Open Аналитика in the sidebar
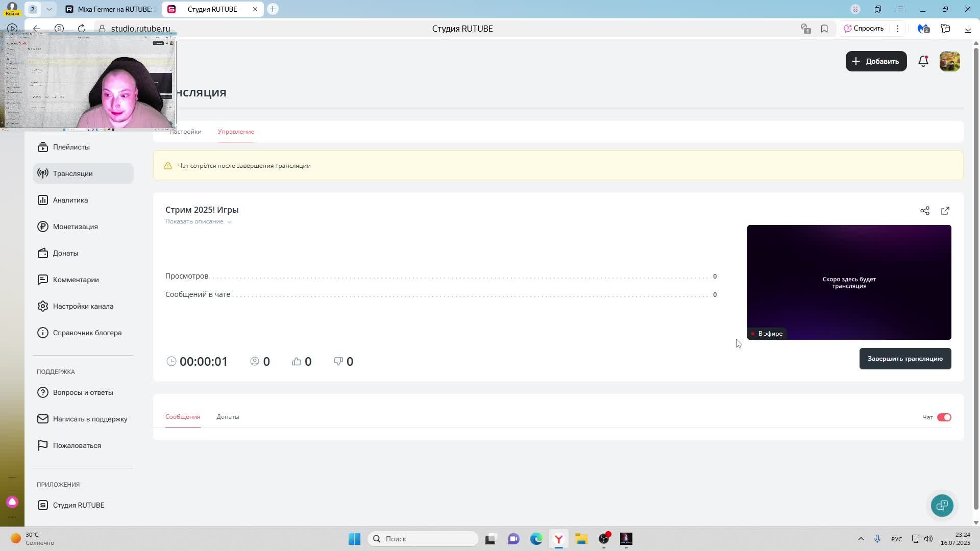Screen dimensions: 980x551 (x=70, y=200)
